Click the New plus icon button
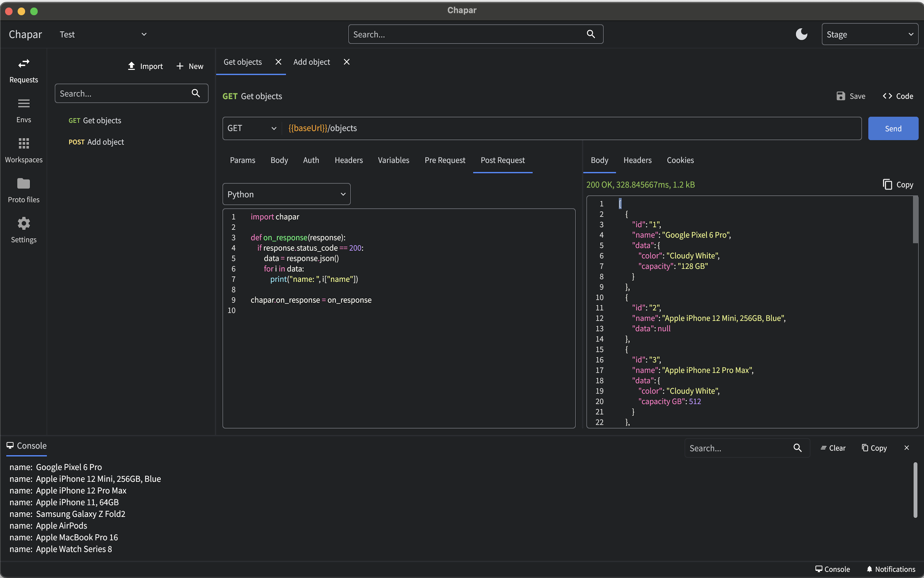The width and height of the screenshot is (924, 578). click(190, 66)
